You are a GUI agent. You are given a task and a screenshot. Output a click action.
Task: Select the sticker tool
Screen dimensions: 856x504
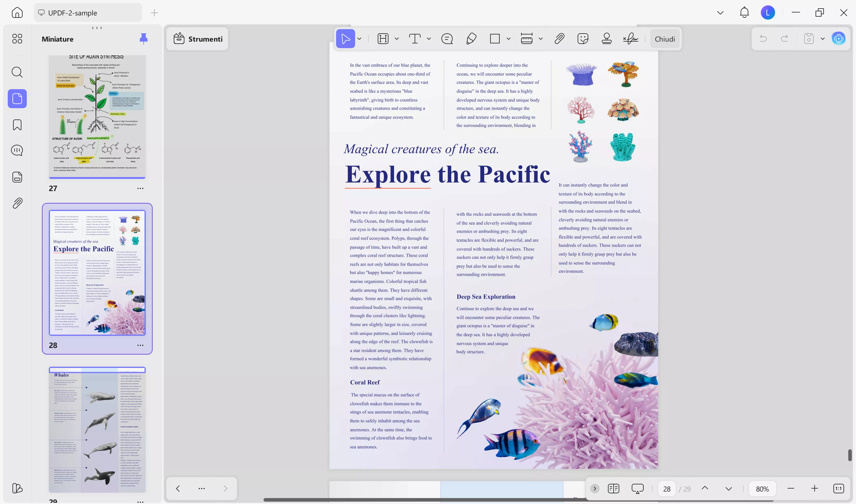click(583, 39)
